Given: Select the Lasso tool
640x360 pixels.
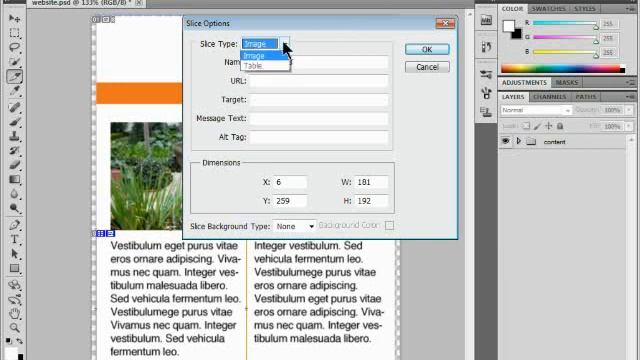Looking at the screenshot, I should (x=14, y=47).
